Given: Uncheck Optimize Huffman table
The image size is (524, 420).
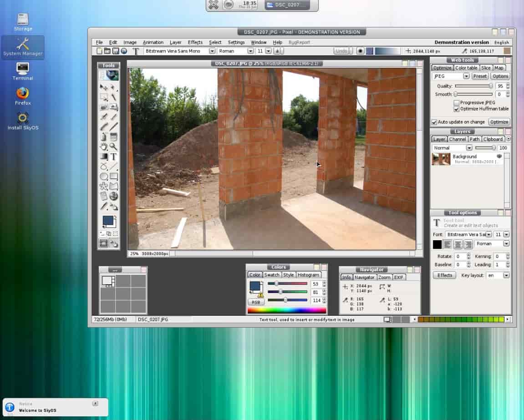Looking at the screenshot, I should (456, 109).
